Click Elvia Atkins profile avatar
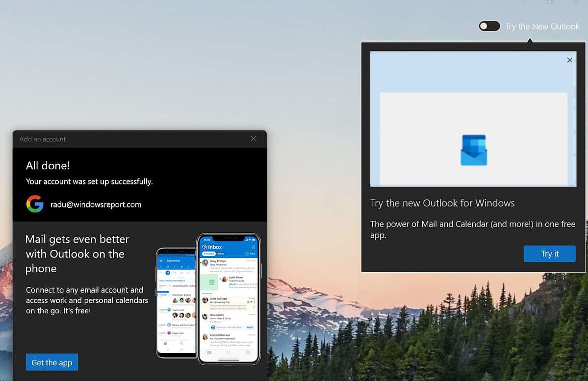This screenshot has height=381, width=588. click(x=205, y=315)
